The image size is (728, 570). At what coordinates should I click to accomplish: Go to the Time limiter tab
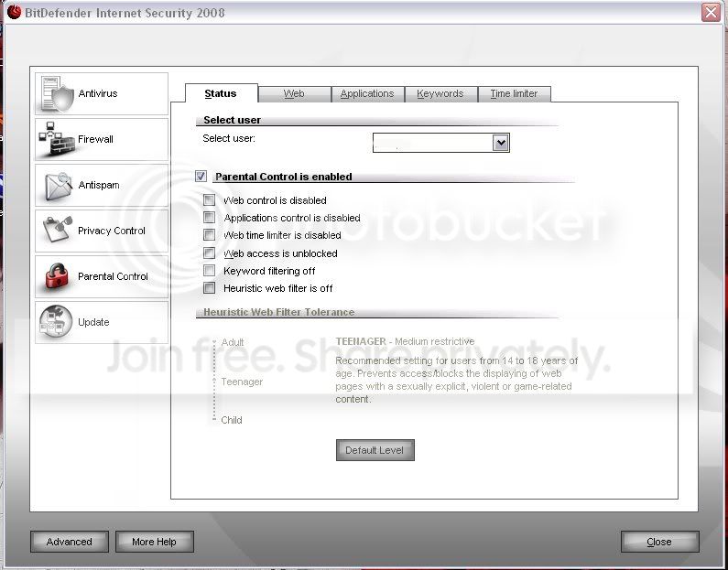pos(514,93)
